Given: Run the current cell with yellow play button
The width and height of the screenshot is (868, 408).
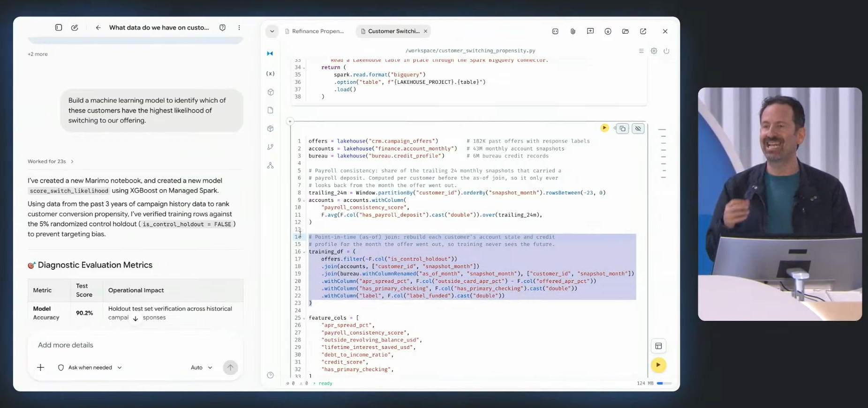Looking at the screenshot, I should [x=604, y=128].
